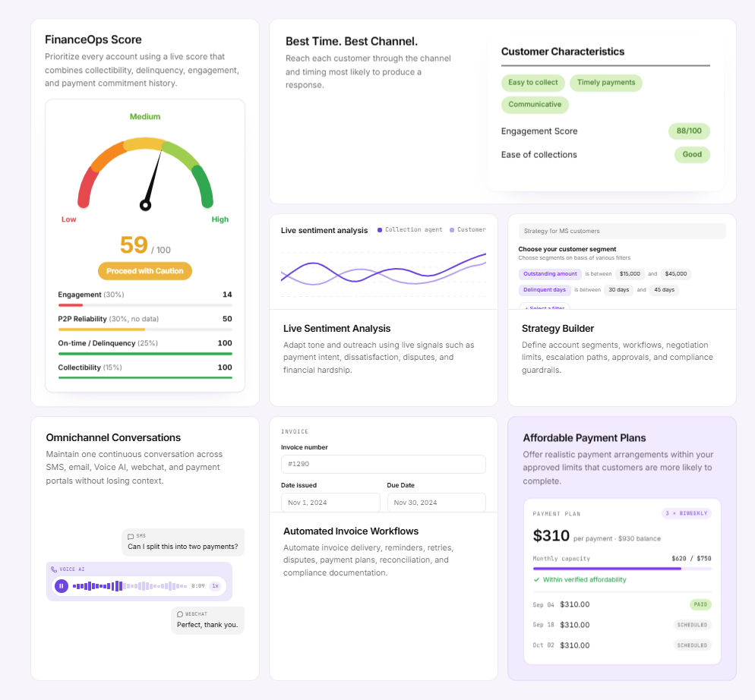
Task: Change the 1x playback speed
Action: (x=215, y=586)
